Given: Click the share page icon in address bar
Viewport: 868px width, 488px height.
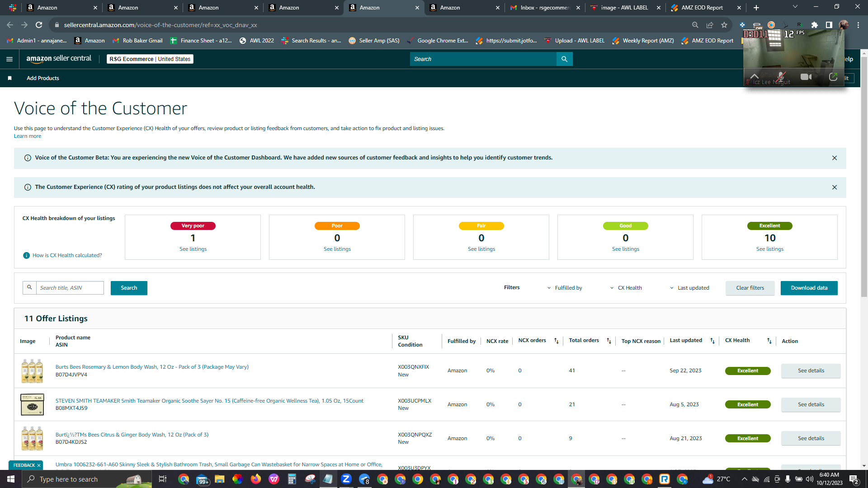Looking at the screenshot, I should point(710,25).
